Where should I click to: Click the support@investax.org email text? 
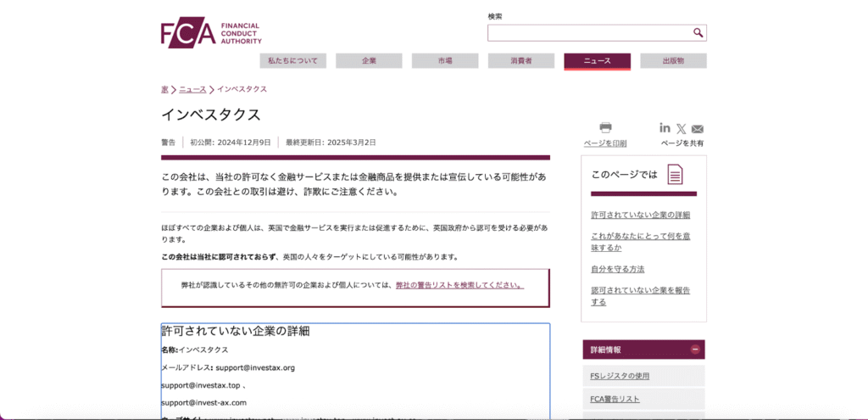255,368
